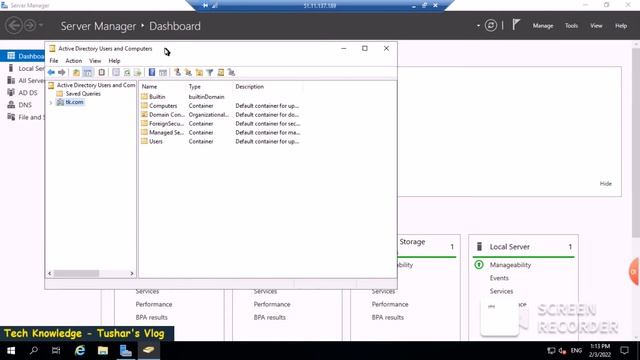Open the dropdown arrow beside the refresh icon
This screenshot has width=640, height=360.
(478, 26)
